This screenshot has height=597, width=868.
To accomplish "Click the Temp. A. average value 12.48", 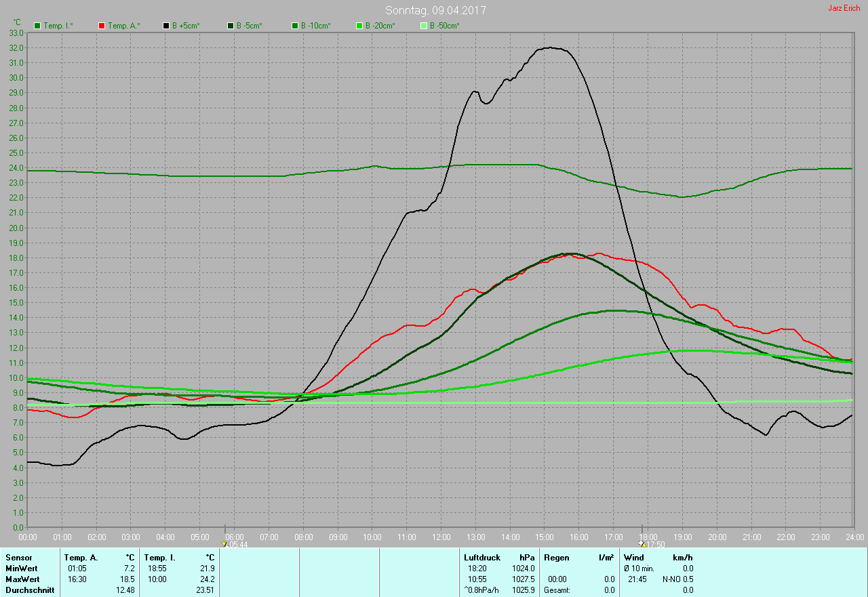I will 125,590.
